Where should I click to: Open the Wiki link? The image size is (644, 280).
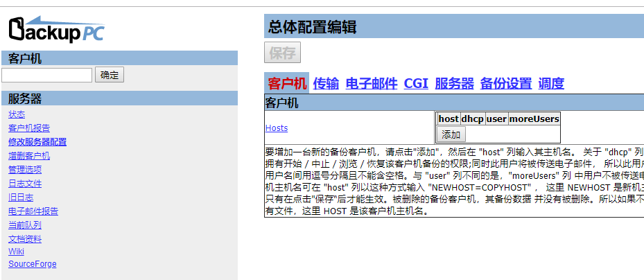16,252
